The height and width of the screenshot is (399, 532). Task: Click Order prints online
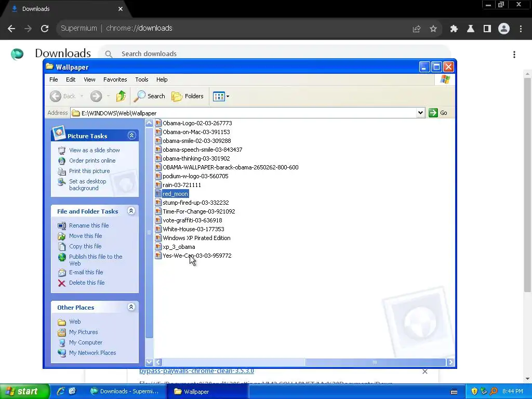coord(92,161)
